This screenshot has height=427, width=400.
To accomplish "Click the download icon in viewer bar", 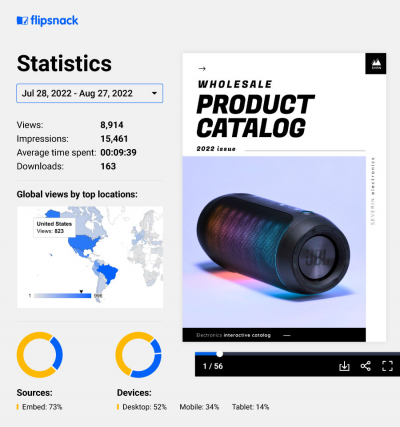I will [x=344, y=366].
